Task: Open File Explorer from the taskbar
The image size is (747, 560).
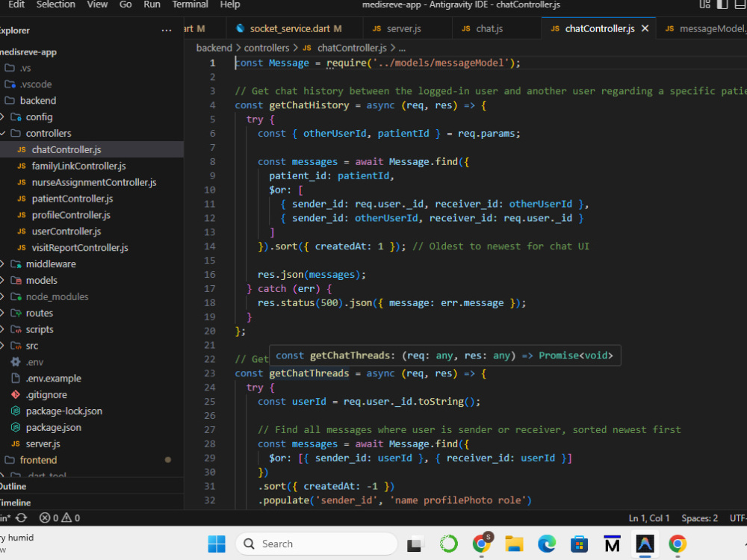Action: (514, 544)
